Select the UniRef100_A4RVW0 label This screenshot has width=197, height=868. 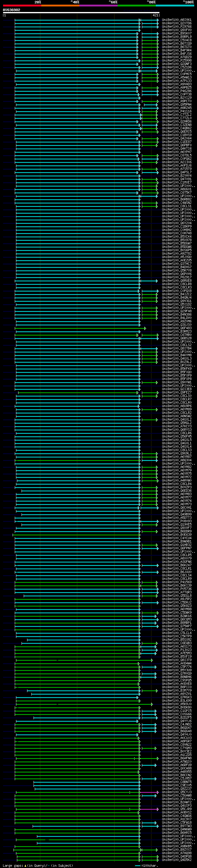coord(176,481)
